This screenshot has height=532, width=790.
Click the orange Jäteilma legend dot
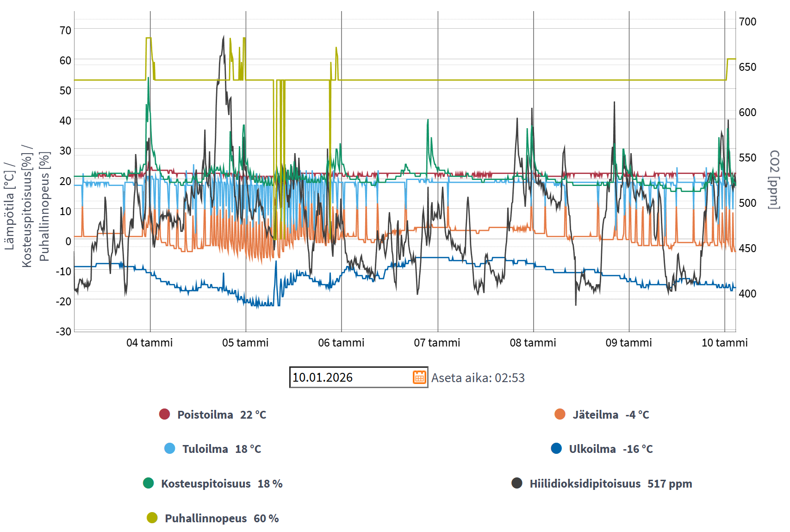point(560,414)
